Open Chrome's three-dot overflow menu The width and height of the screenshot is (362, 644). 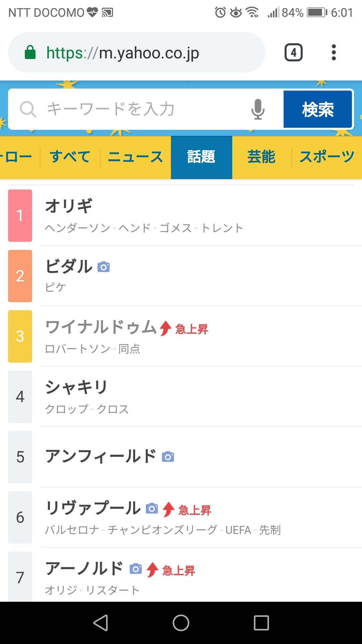coord(334,53)
